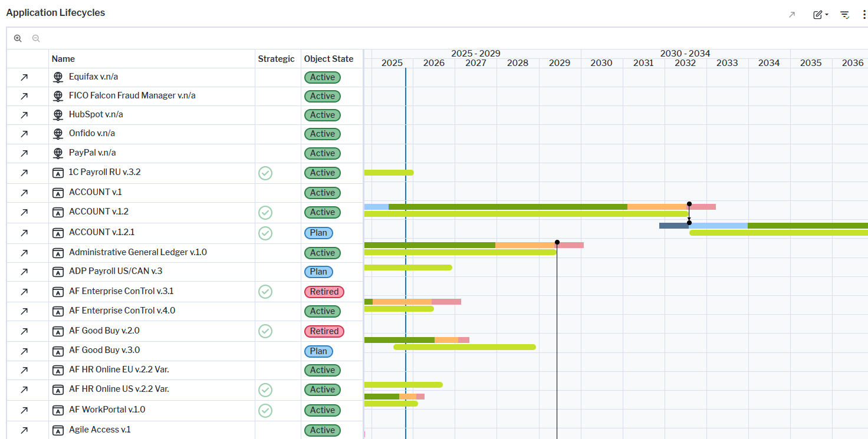Click the globe icon next to PayPal
The height and width of the screenshot is (439, 868).
click(58, 153)
